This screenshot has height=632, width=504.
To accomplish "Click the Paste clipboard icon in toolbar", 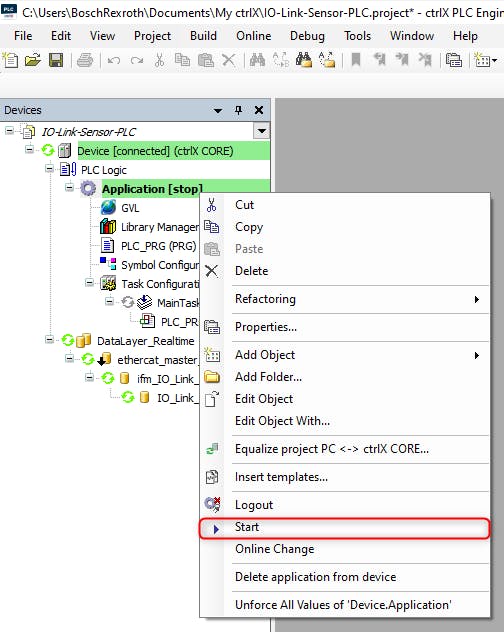I will coord(206,60).
